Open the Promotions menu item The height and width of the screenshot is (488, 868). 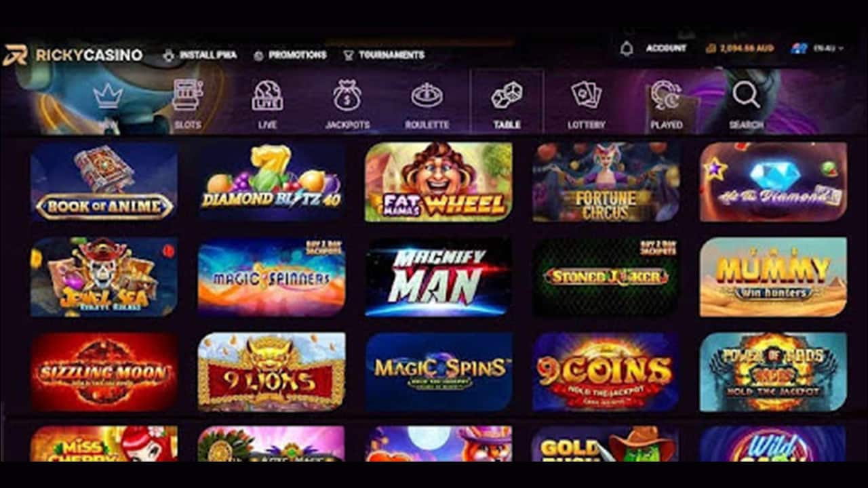tap(290, 55)
